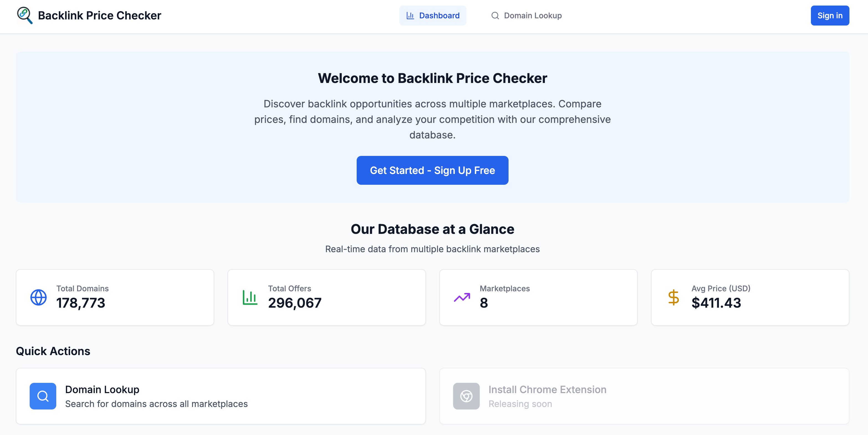
Task: Click the dollar sign Avg Price icon
Action: pyautogui.click(x=673, y=297)
